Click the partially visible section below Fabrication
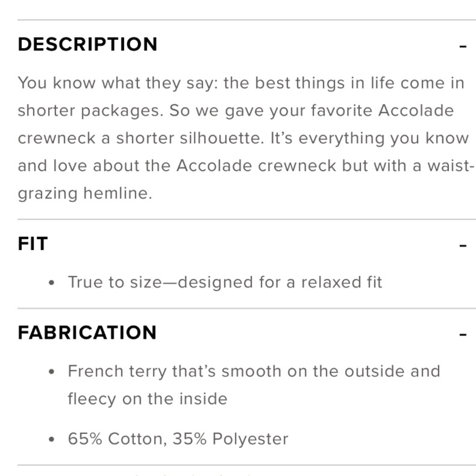The height and width of the screenshot is (476, 476). coord(247,471)
